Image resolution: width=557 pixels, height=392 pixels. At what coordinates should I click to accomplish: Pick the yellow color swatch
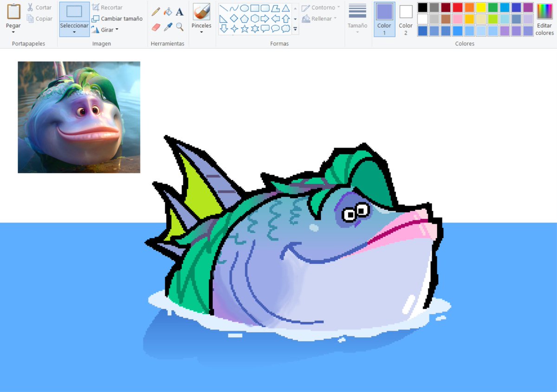coord(481,7)
